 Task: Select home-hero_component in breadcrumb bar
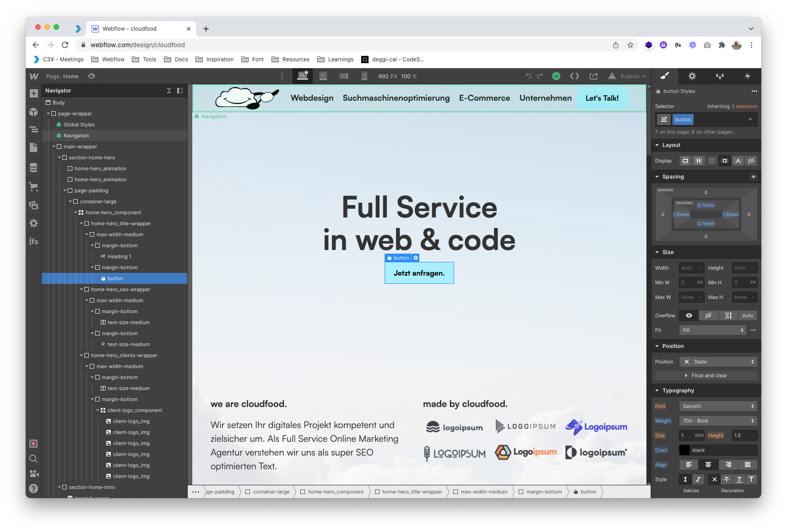click(x=331, y=492)
